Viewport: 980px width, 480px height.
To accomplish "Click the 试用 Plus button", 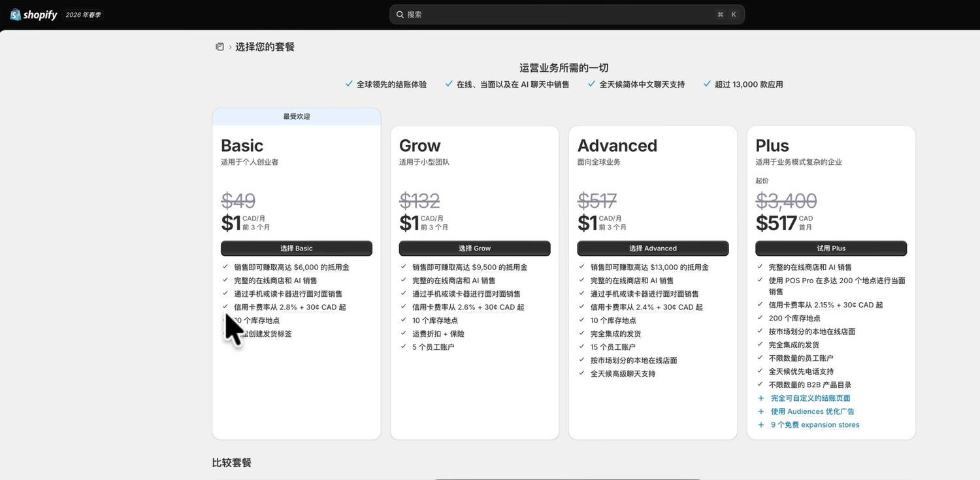I will click(831, 249).
